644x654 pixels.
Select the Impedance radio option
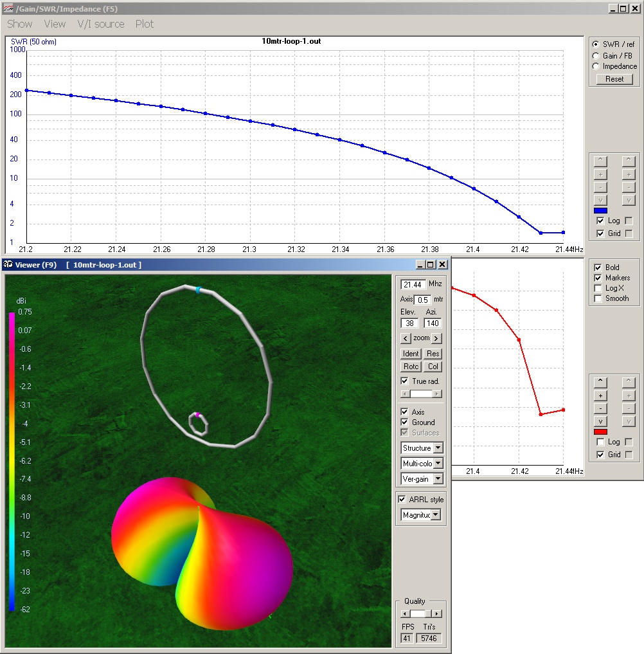click(x=596, y=66)
